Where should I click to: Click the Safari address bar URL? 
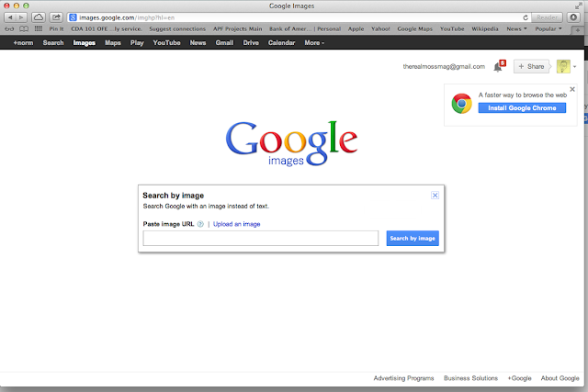[127, 17]
